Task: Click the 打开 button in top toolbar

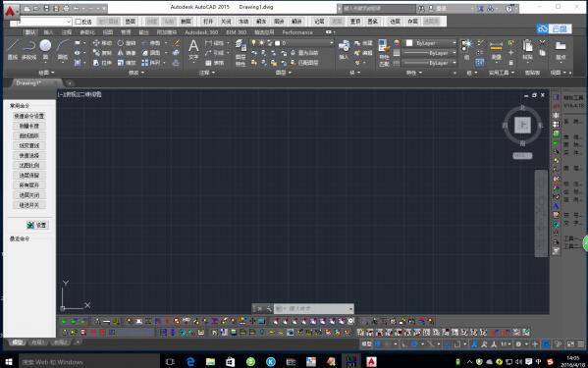Action: [208, 22]
